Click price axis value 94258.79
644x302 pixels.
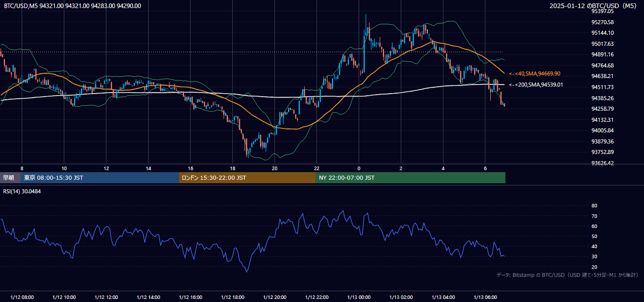[603, 109]
